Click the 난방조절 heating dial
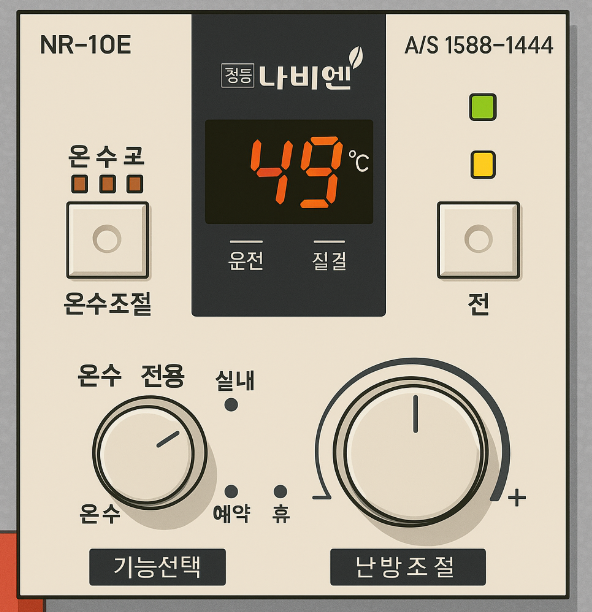 click(411, 453)
